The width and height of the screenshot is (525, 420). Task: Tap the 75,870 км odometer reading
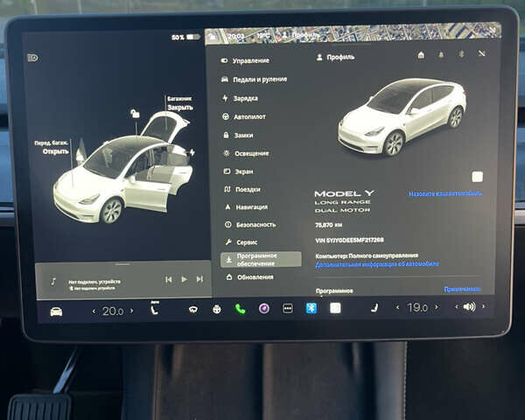[328, 225]
